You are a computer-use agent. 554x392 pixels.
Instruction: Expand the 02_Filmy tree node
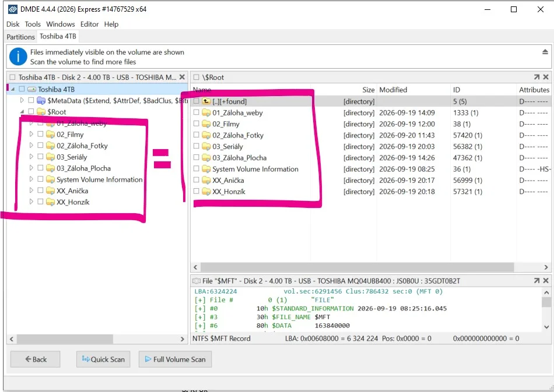(x=31, y=134)
